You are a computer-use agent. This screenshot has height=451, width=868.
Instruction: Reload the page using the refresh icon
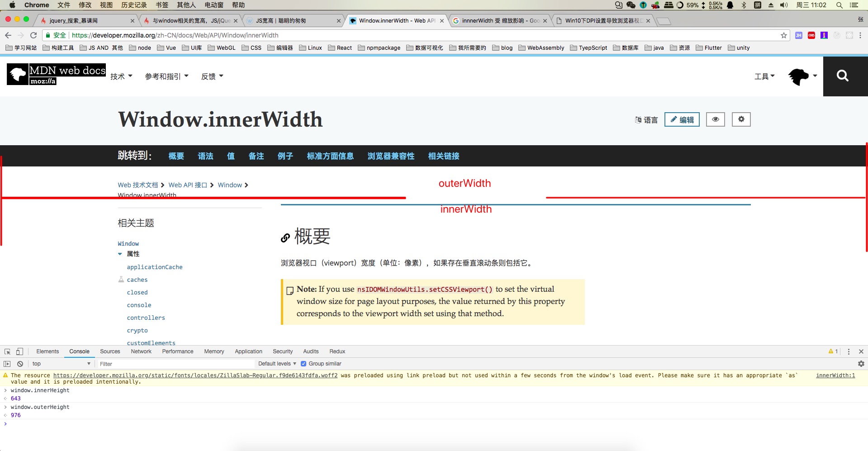coord(33,35)
